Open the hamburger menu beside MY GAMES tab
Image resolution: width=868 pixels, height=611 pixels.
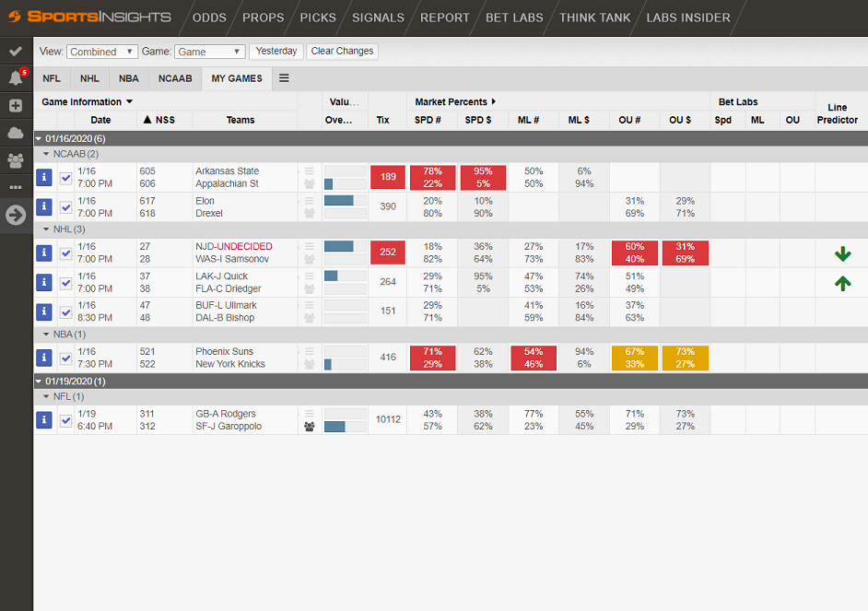click(284, 78)
